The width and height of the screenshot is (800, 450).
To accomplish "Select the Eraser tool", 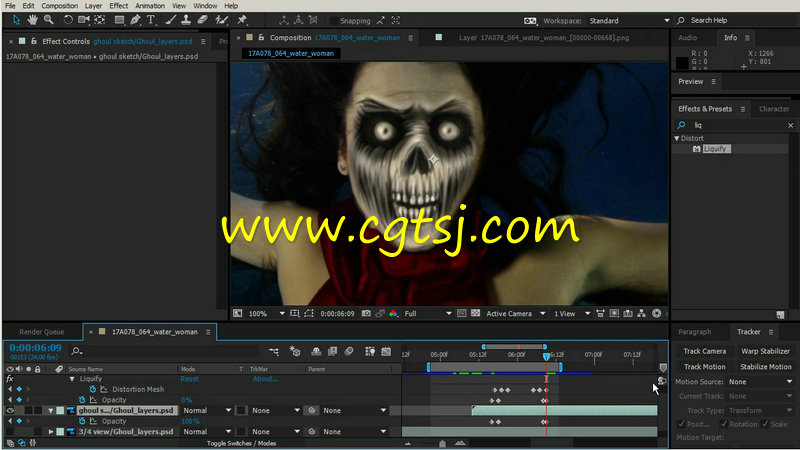I will pyautogui.click(x=203, y=20).
